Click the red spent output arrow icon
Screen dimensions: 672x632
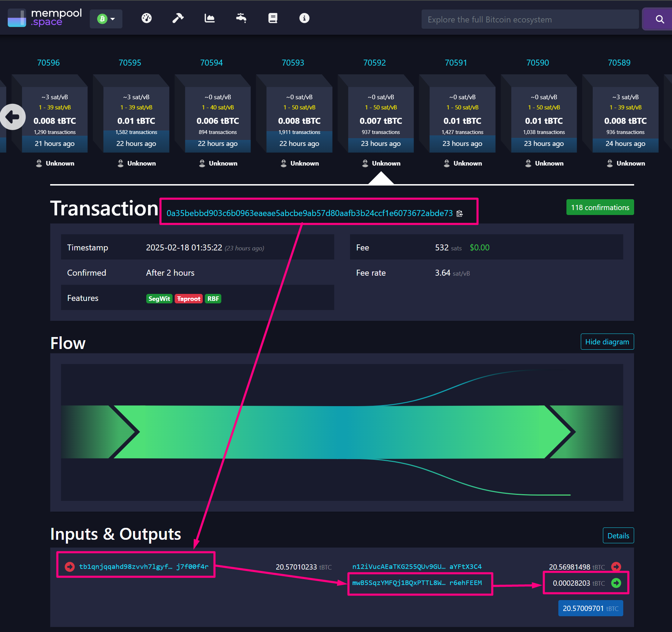pyautogui.click(x=616, y=567)
